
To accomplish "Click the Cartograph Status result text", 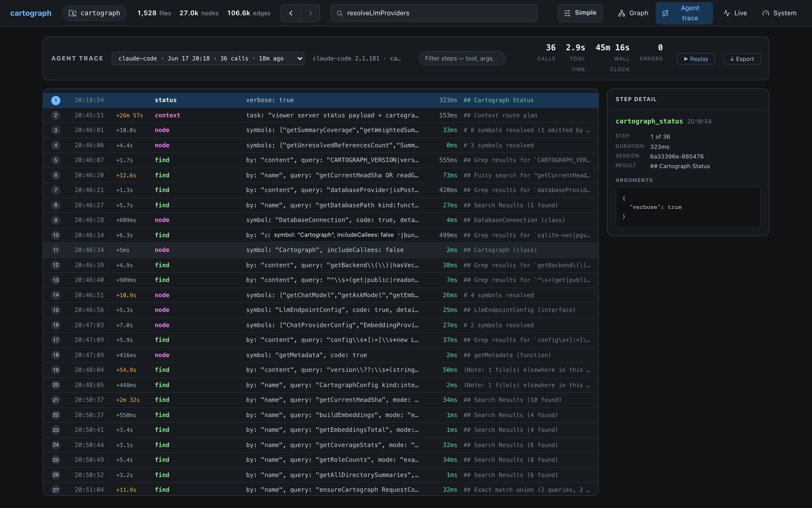I will tap(498, 100).
